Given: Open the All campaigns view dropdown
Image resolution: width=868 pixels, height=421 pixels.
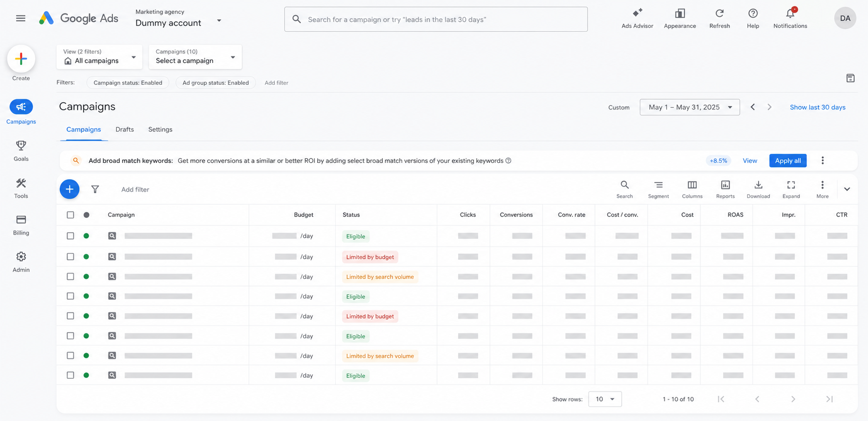Looking at the screenshot, I should 99,57.
